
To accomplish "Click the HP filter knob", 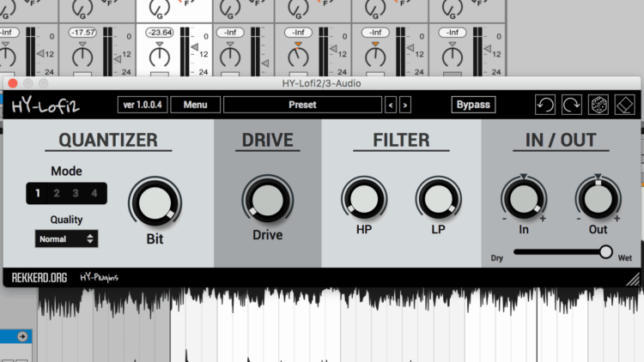I will [x=364, y=199].
